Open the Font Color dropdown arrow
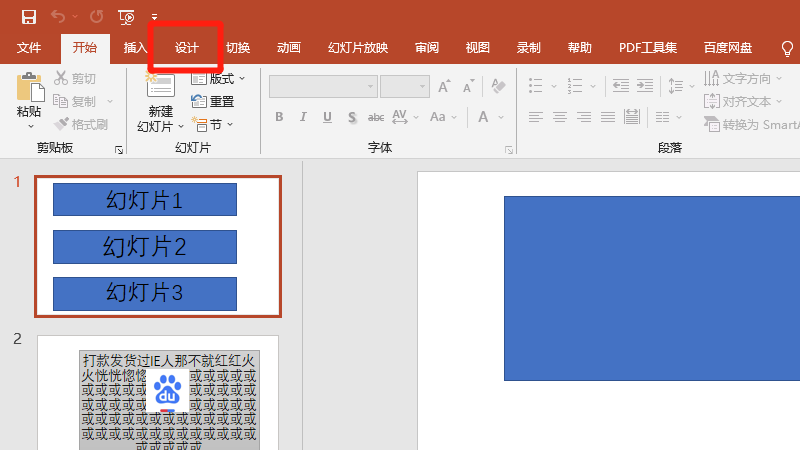This screenshot has height=450, width=800. [501, 117]
